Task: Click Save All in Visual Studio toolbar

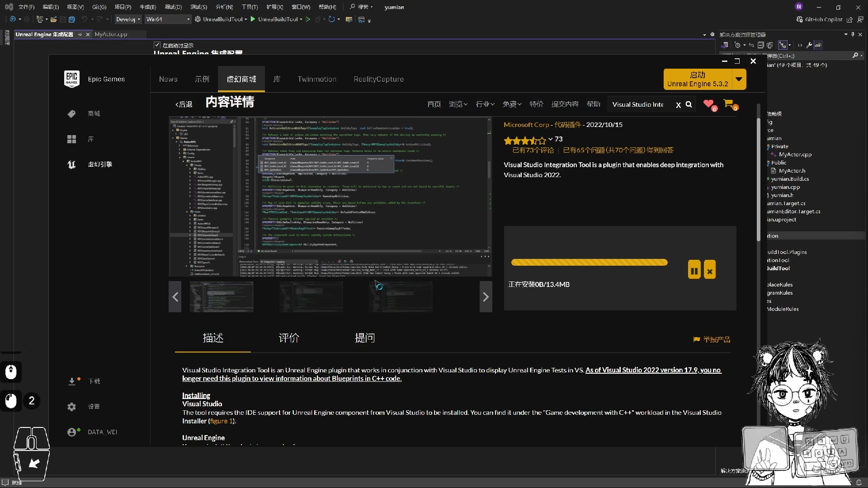Action: pos(71,19)
